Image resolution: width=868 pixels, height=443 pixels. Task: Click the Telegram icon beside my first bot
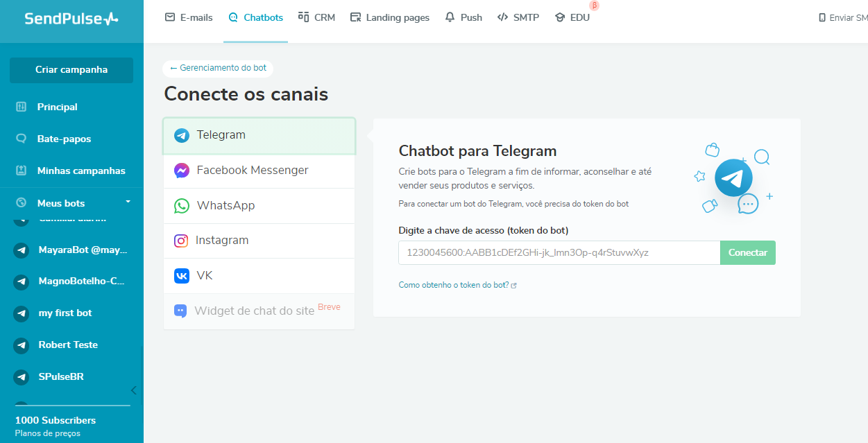click(x=21, y=313)
